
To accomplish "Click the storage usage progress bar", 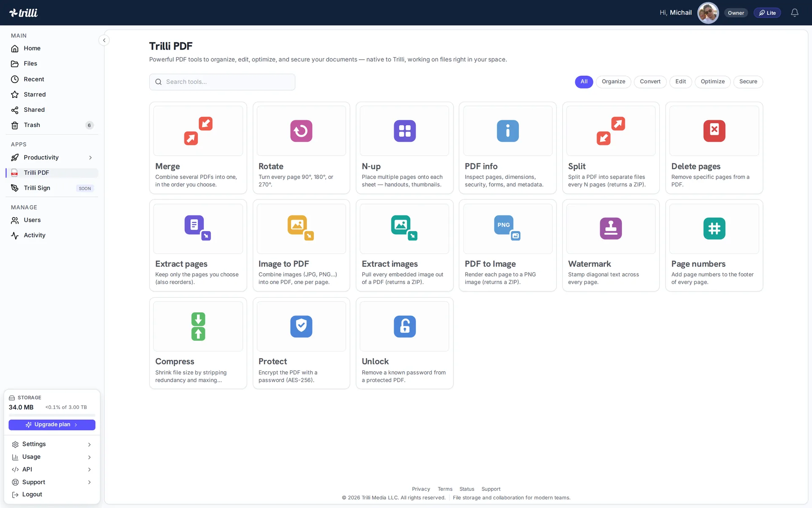I will coord(52,415).
